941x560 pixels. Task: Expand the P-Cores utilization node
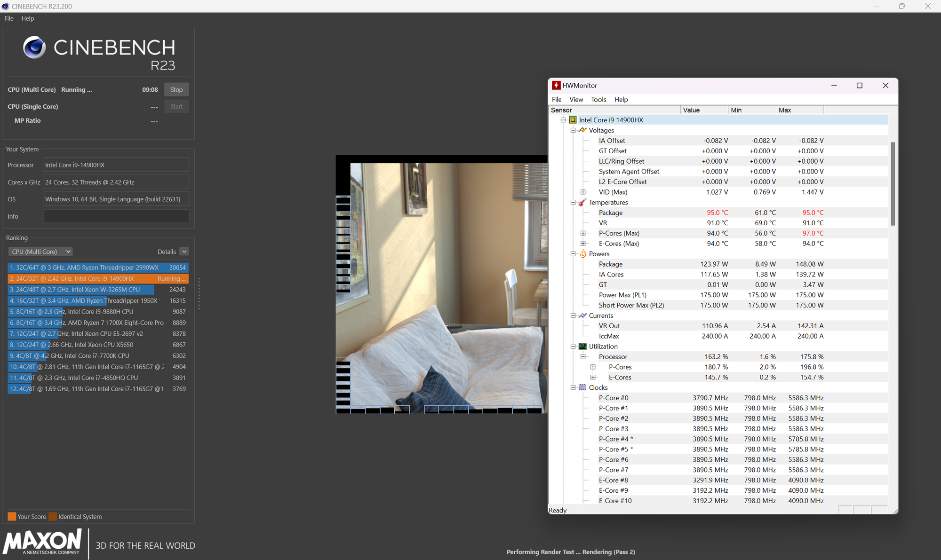(x=593, y=367)
